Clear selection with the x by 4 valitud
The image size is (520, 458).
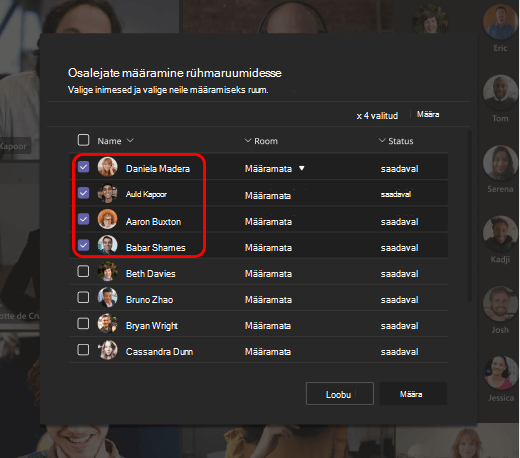[x=359, y=116]
